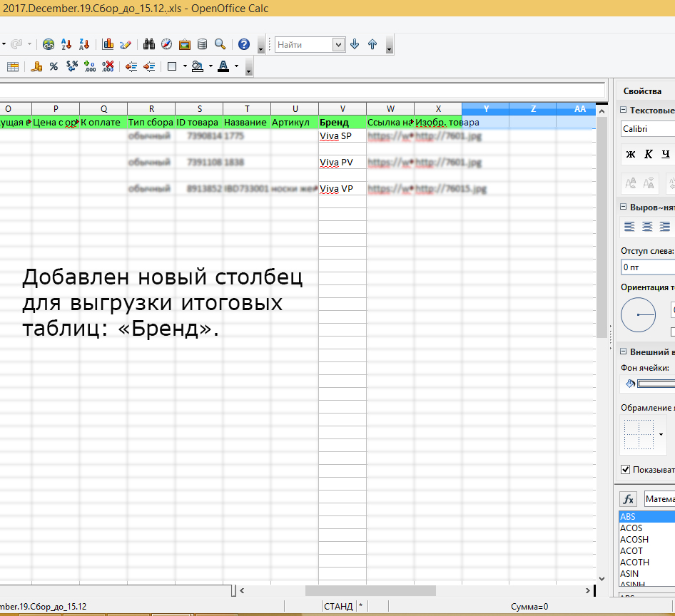The width and height of the screenshot is (675, 616).
Task: Toggle bold Ж in the sidebar
Action: [631, 154]
